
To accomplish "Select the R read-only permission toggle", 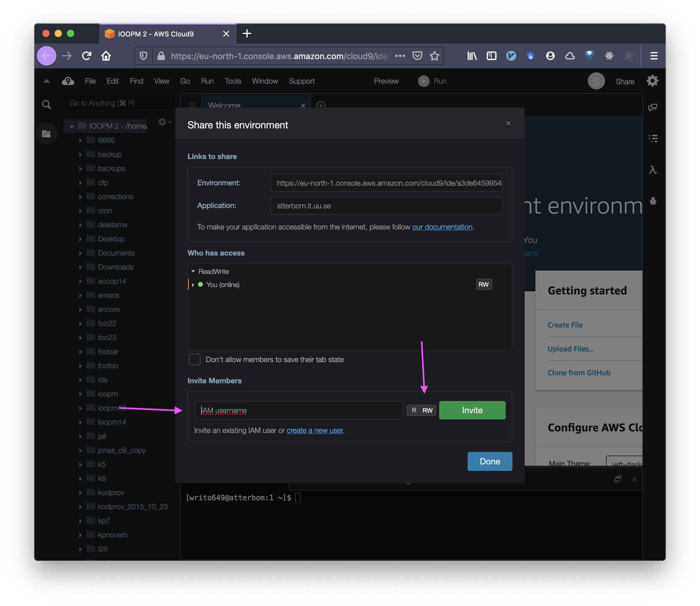I will tap(414, 410).
